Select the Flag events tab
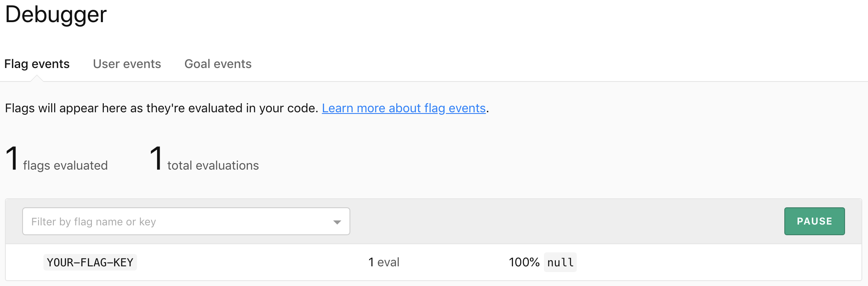 point(37,64)
